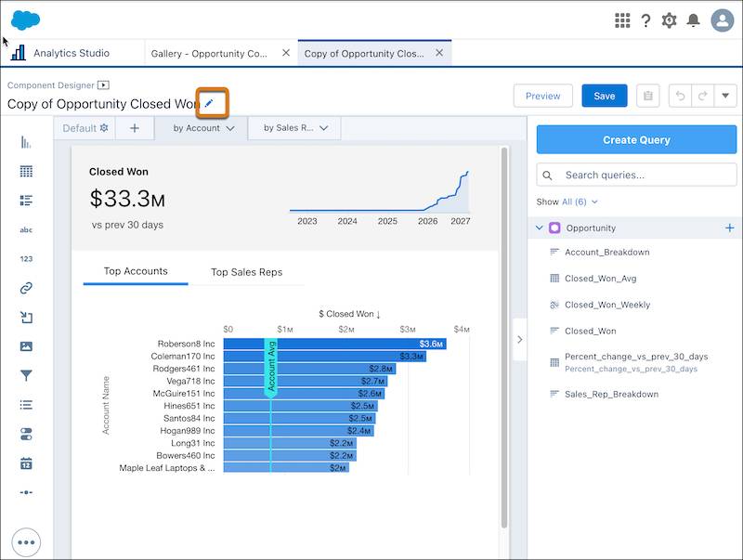
Task: Click the undo icon in the toolbar
Action: pos(678,96)
